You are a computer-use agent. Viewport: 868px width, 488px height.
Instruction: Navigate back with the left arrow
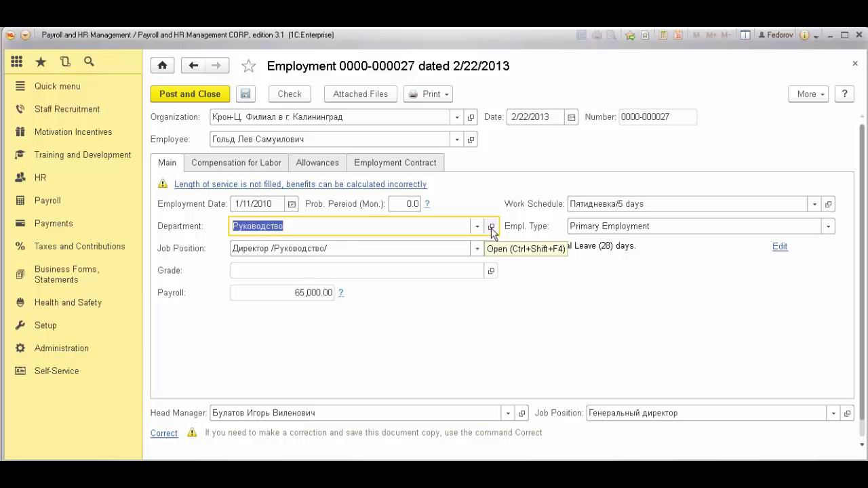(193, 66)
